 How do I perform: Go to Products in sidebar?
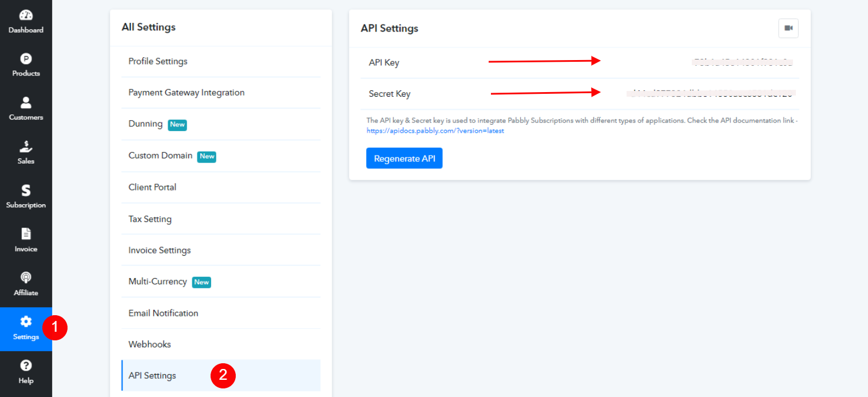click(26, 64)
